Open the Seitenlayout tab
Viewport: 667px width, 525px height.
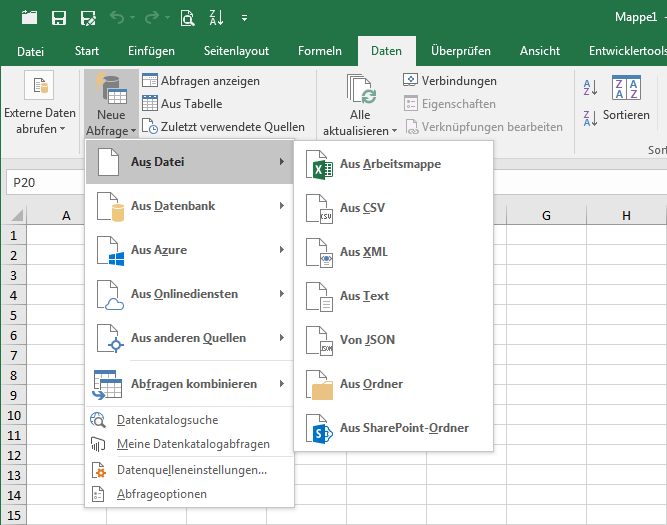coord(236,51)
